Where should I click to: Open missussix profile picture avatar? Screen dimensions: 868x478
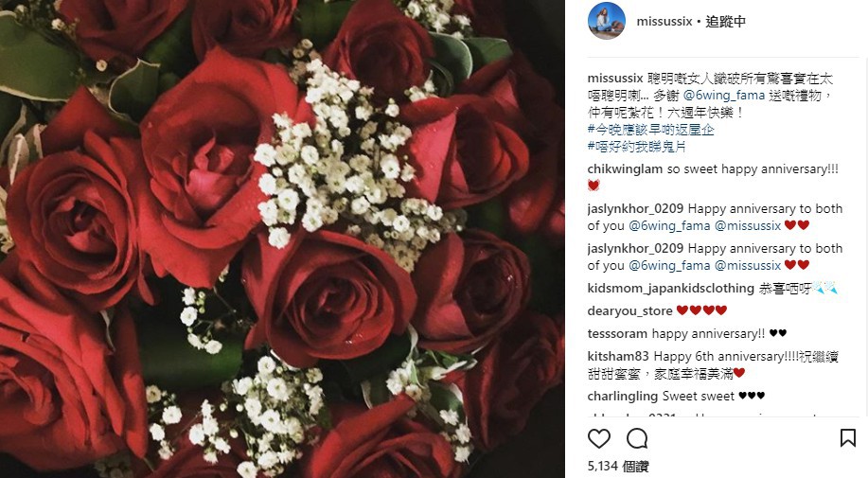607,21
